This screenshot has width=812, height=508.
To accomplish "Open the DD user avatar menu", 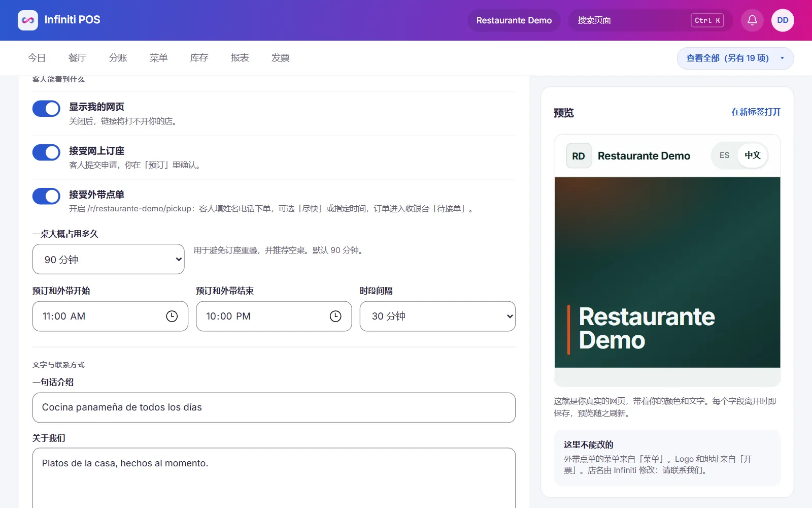I will pos(783,20).
